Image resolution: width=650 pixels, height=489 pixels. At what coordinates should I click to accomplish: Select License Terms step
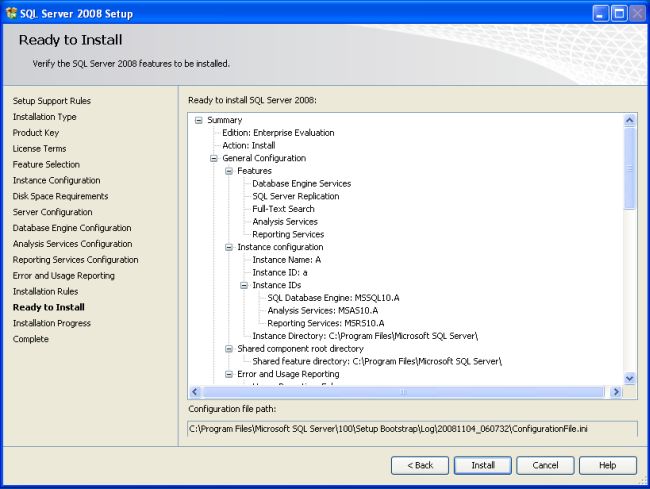[39, 148]
